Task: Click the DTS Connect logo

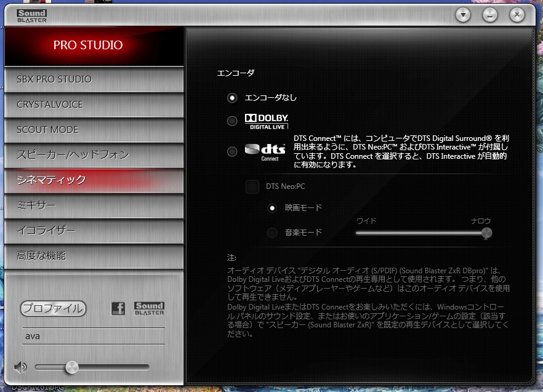Action: pyautogui.click(x=265, y=152)
